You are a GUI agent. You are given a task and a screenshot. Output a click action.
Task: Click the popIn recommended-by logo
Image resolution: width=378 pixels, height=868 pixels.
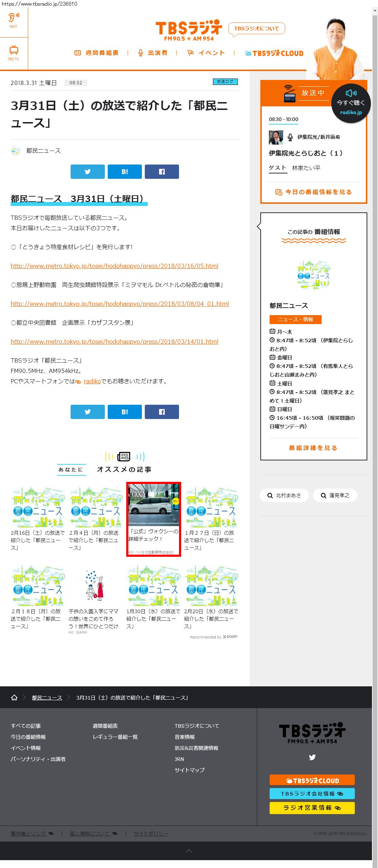(230, 636)
